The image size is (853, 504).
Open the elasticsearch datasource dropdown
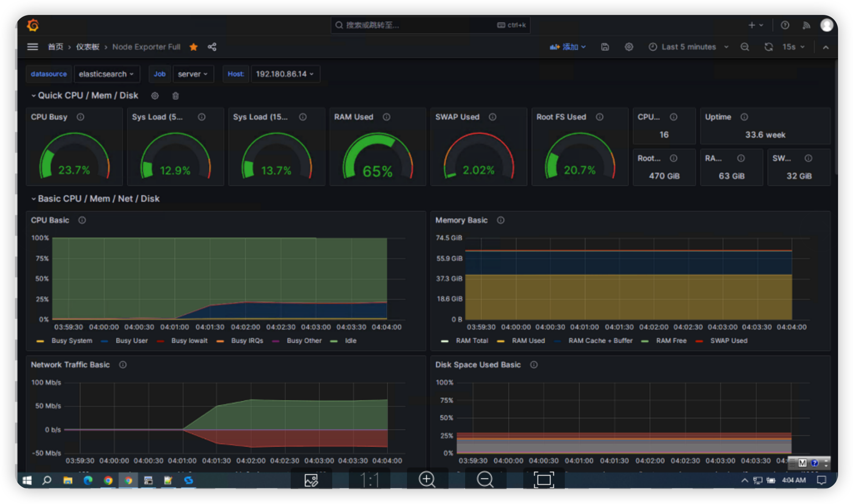(x=106, y=74)
